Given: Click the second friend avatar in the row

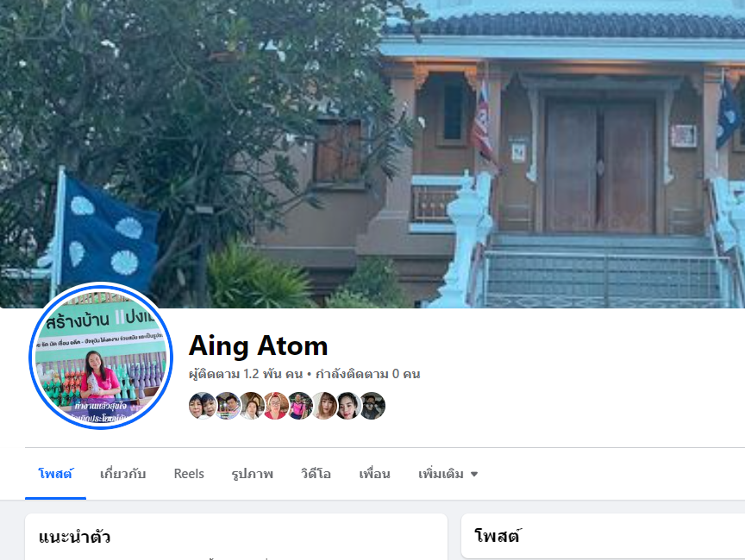Looking at the screenshot, I should click(x=228, y=406).
